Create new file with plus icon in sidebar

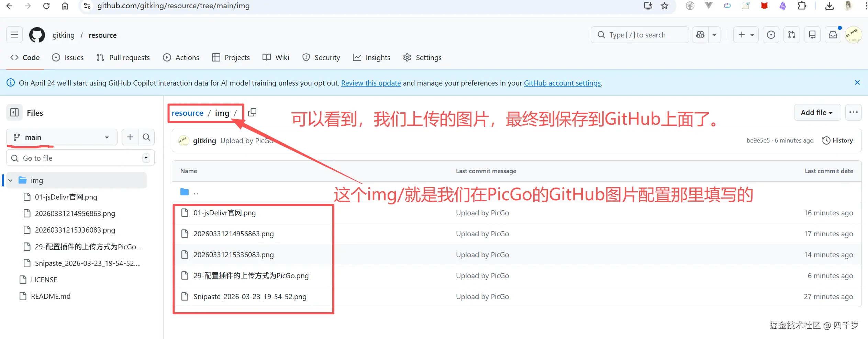[x=130, y=137]
